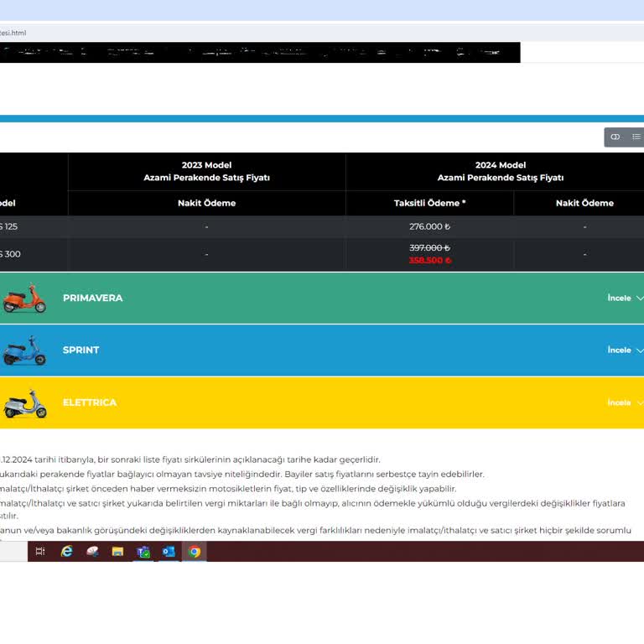Open Internet Explorer from the taskbar
This screenshot has width=644, height=644.
[x=66, y=551]
